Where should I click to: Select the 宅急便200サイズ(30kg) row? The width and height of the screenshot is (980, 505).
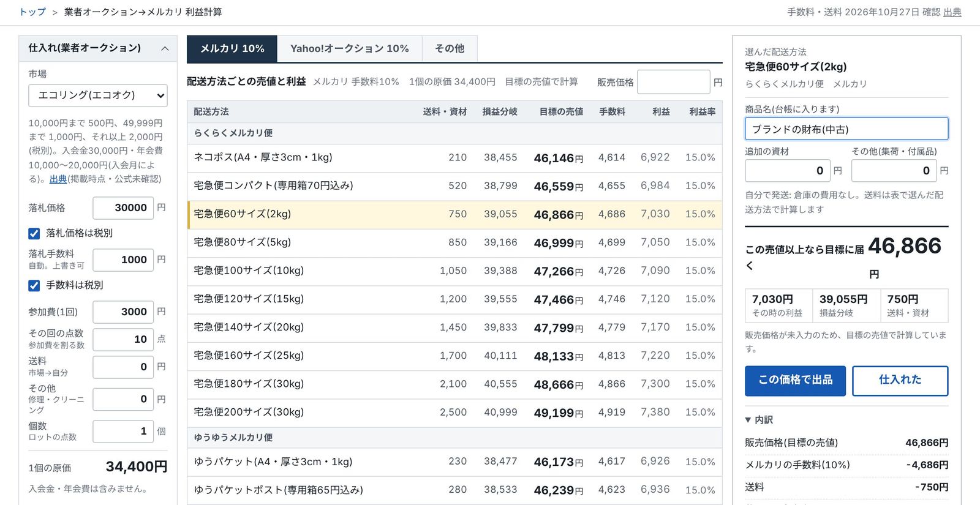tap(454, 413)
